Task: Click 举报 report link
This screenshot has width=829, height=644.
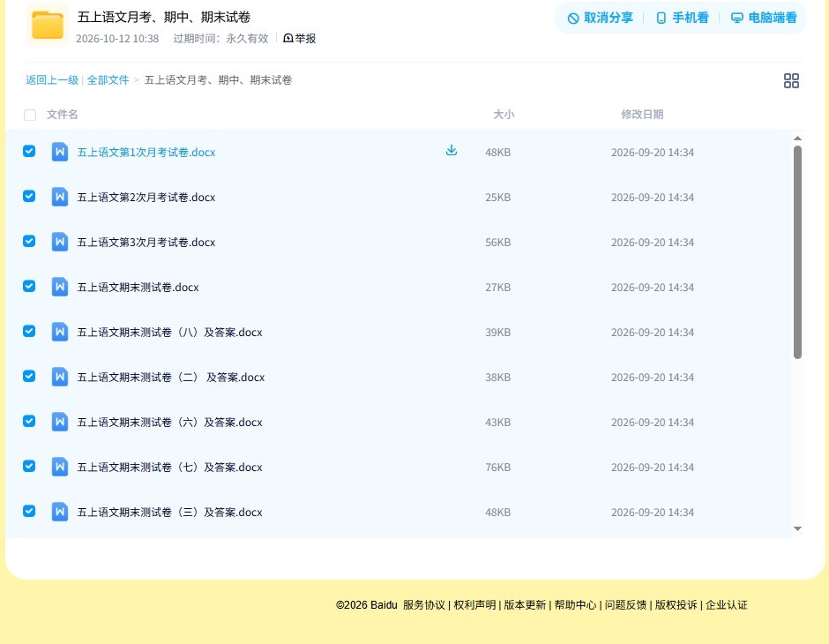Action: pos(300,38)
